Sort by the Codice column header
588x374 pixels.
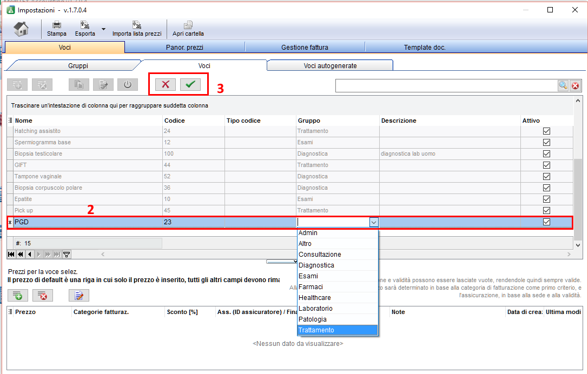(194, 121)
